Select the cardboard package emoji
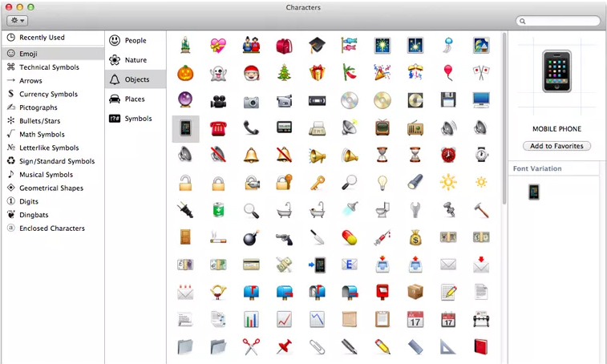 (x=415, y=292)
